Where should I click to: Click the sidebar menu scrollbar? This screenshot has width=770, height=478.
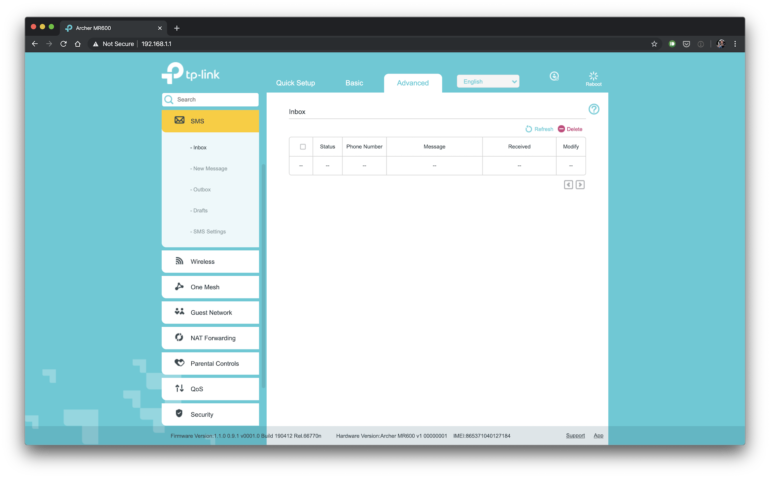(263, 275)
